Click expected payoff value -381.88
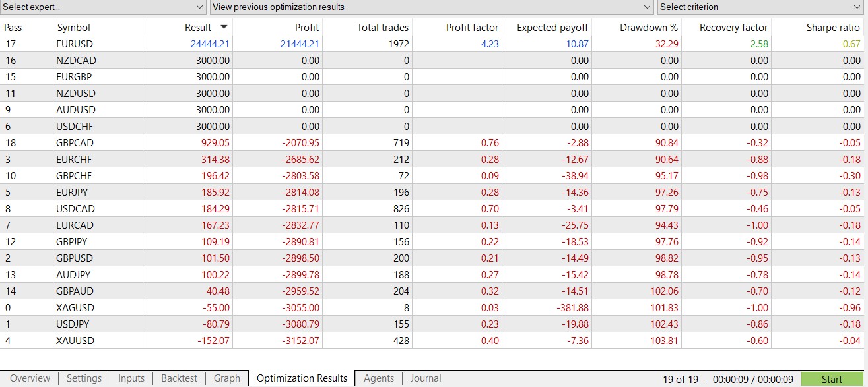The height and width of the screenshot is (387, 868). pos(572,308)
